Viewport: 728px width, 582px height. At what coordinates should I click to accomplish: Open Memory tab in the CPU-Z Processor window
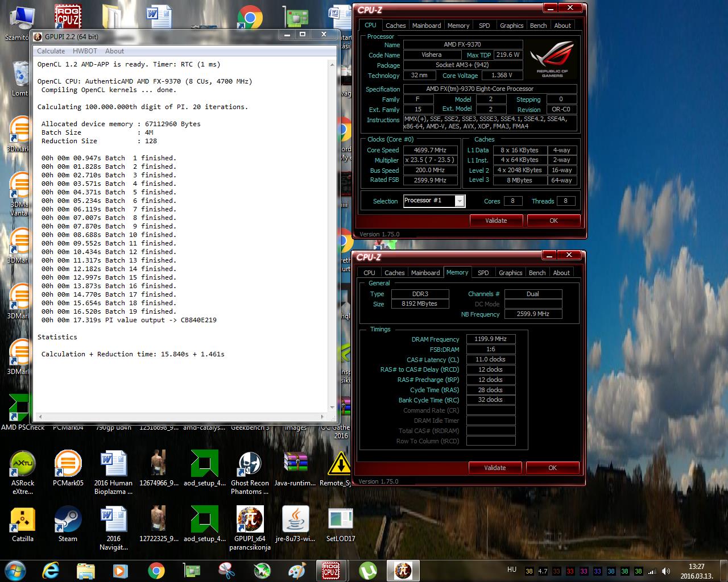(x=458, y=26)
